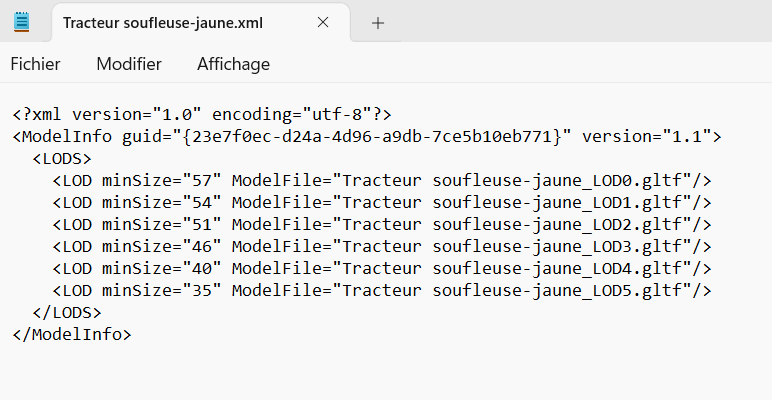
Task: Add a new tab with plus button
Action: click(x=377, y=23)
